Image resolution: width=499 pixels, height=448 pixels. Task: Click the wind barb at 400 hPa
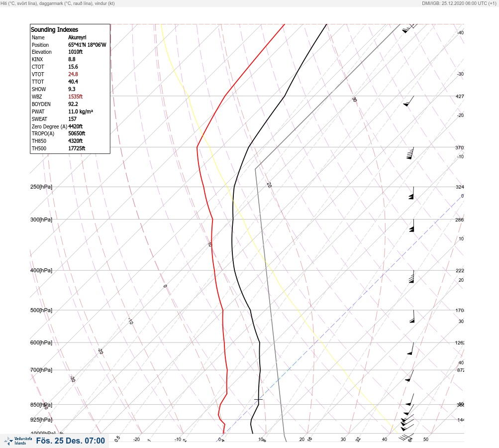tap(411, 277)
